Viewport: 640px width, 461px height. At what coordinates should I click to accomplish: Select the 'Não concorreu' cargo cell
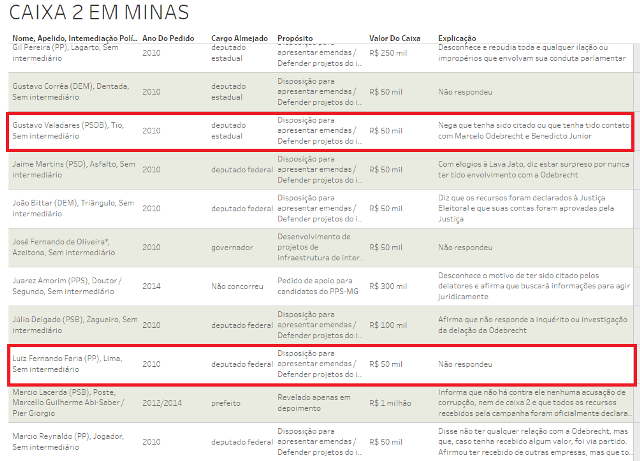pyautogui.click(x=238, y=286)
